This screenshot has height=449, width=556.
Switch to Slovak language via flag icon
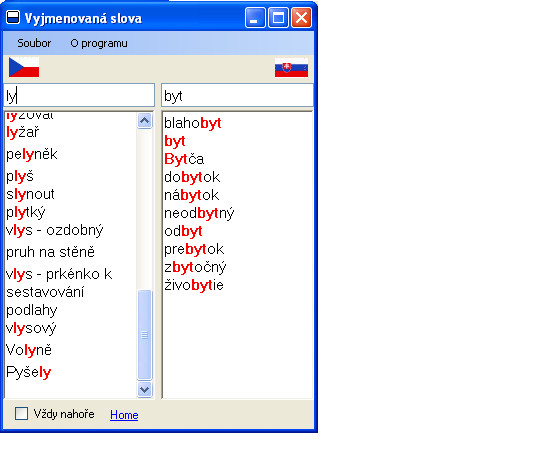(291, 67)
